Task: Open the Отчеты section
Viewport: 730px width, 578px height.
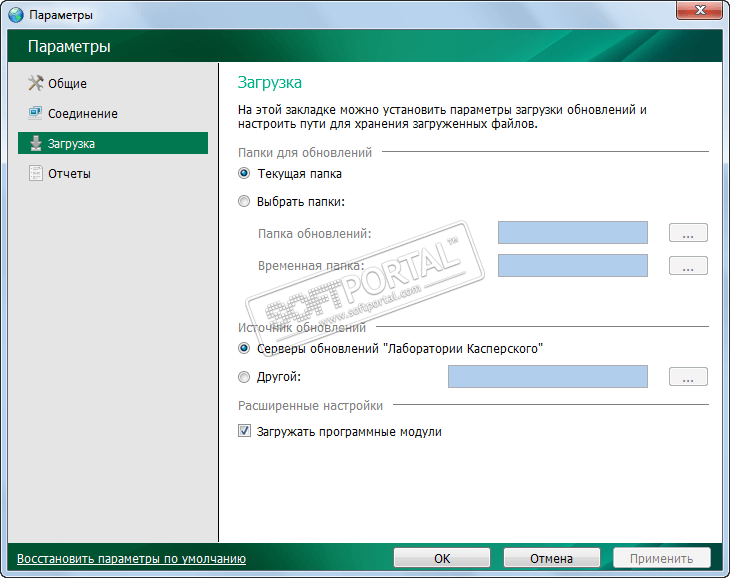Action: [69, 174]
